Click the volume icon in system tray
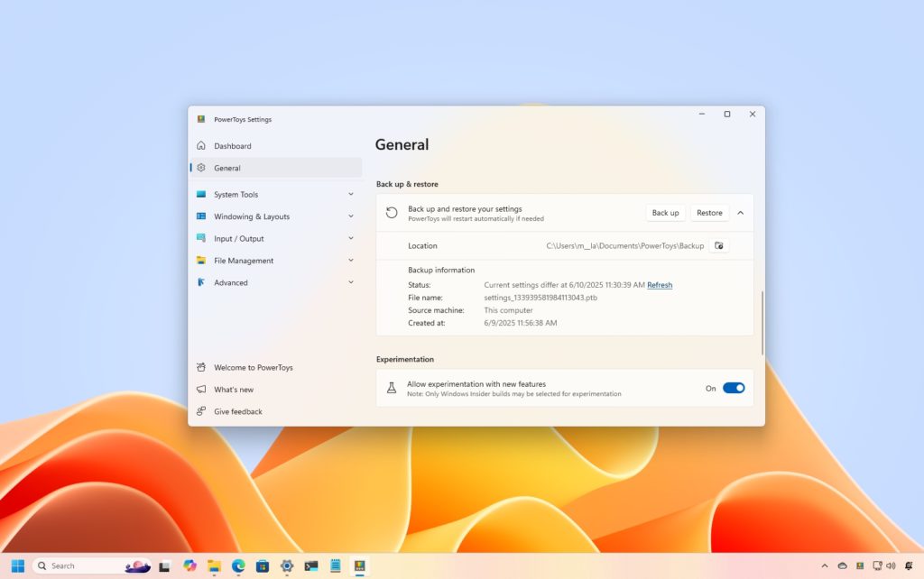924x579 pixels. [x=891, y=565]
